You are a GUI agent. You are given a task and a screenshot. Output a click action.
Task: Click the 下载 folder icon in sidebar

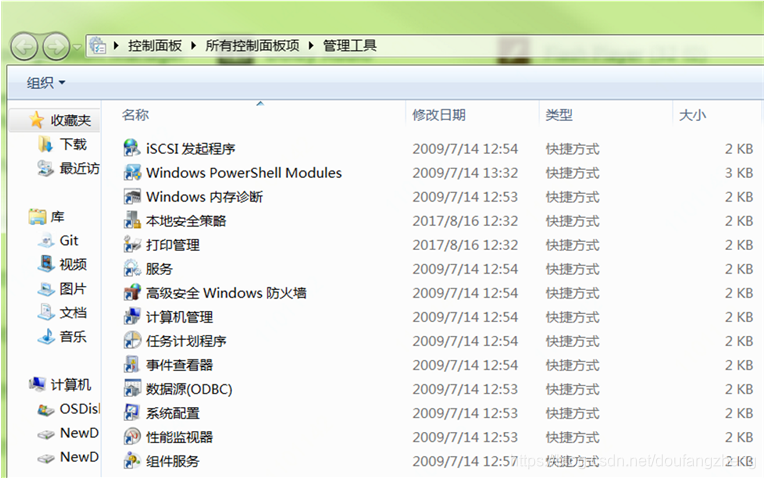(x=45, y=144)
